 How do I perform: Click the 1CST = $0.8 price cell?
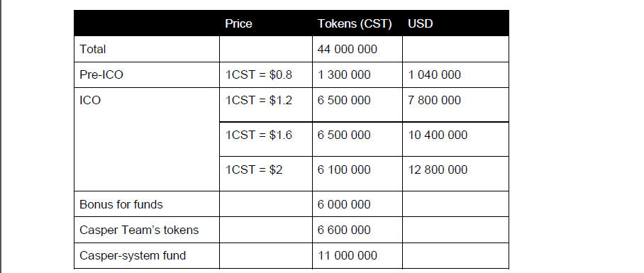pos(259,74)
